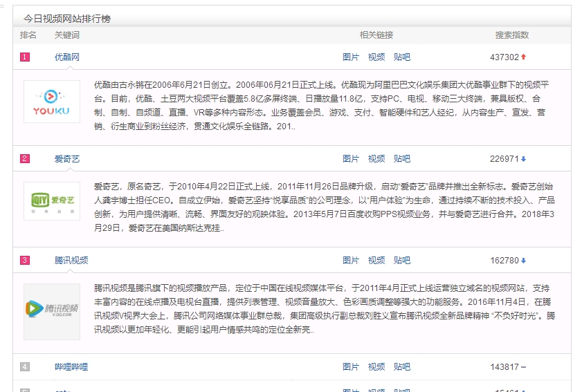Image resolution: width=573 pixels, height=392 pixels.
Task: Click the rank 3 badge icon
Action: pyautogui.click(x=25, y=261)
